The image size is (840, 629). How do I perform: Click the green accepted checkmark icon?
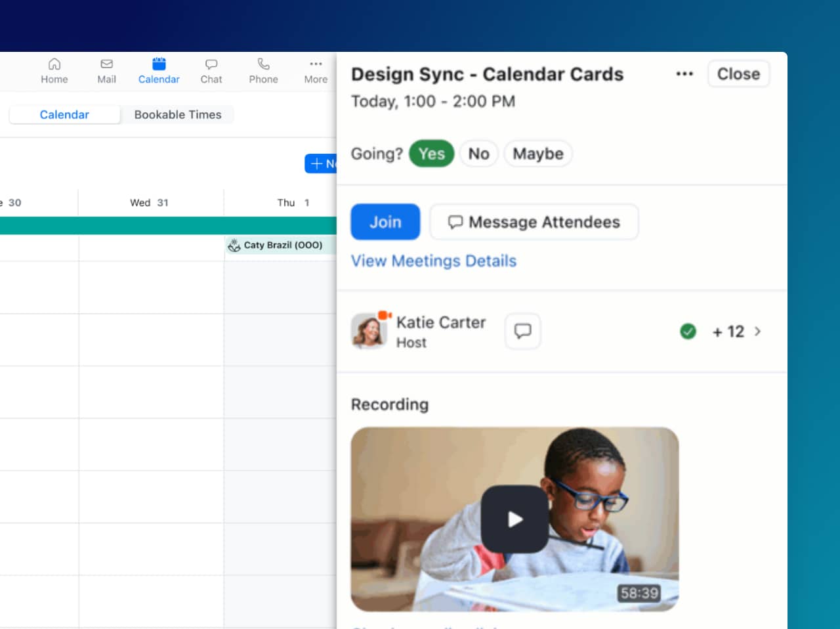[688, 332]
